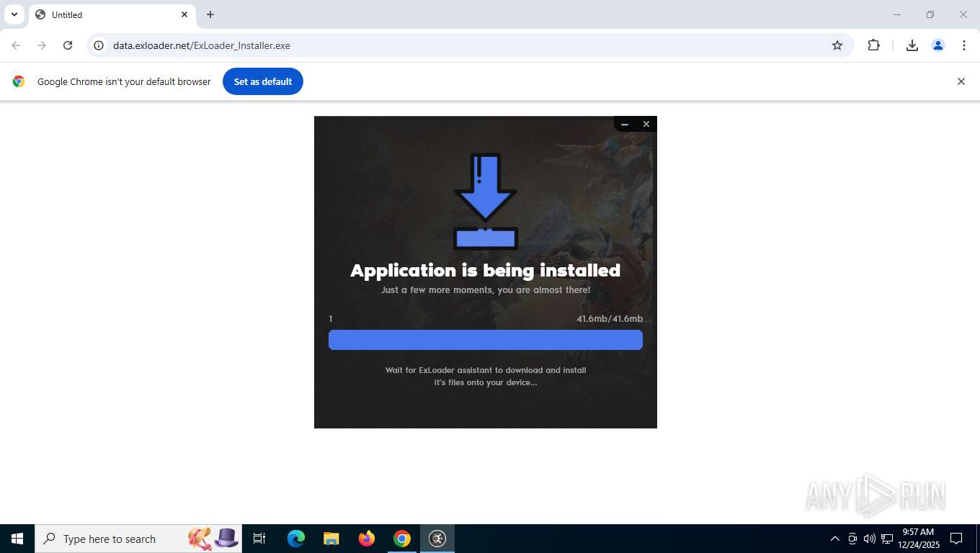Screen dimensions: 980x553
Task: Show hidden system tray icons
Action: pyautogui.click(x=835, y=539)
